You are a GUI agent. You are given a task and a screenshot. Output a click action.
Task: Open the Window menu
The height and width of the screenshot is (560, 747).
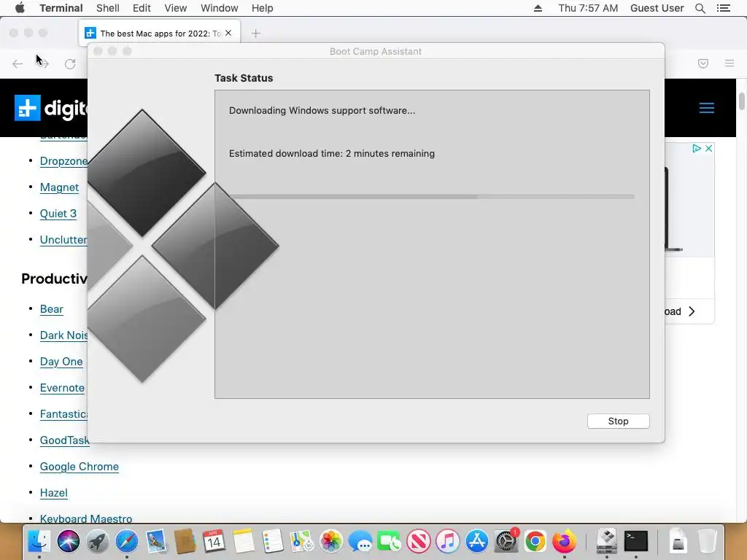[219, 8]
